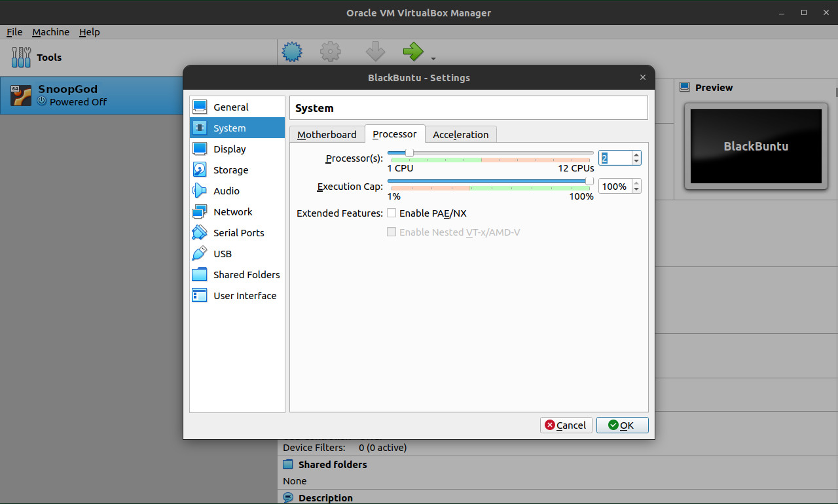Viewport: 838px width, 504px height.
Task: Switch to the Acceleration tab
Action: tap(461, 134)
